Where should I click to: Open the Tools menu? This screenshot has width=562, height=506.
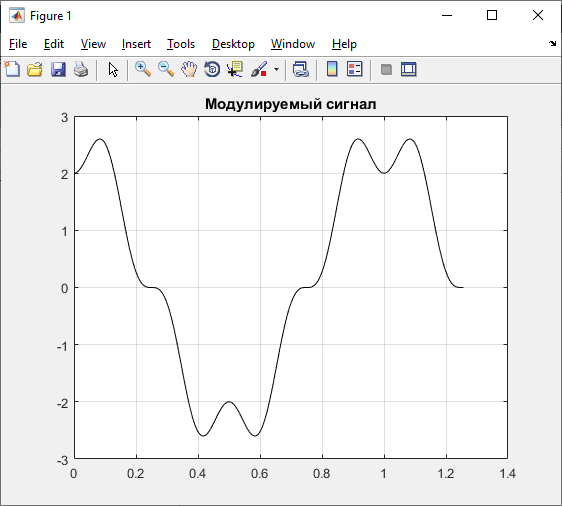[x=181, y=44]
